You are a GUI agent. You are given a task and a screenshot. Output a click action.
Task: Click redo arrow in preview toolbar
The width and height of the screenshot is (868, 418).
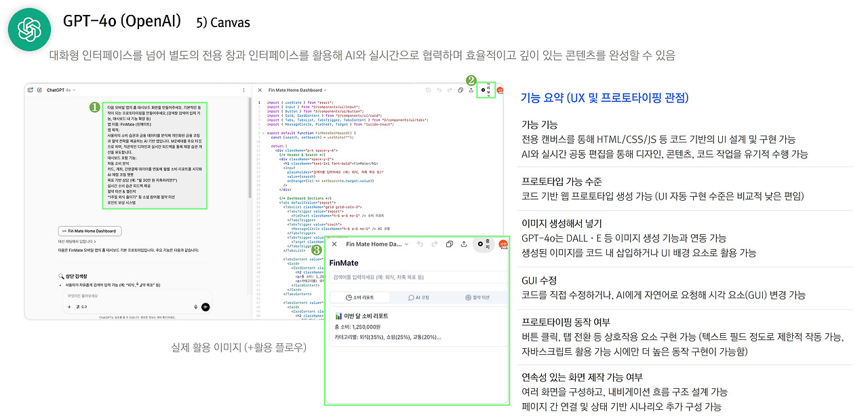point(435,244)
